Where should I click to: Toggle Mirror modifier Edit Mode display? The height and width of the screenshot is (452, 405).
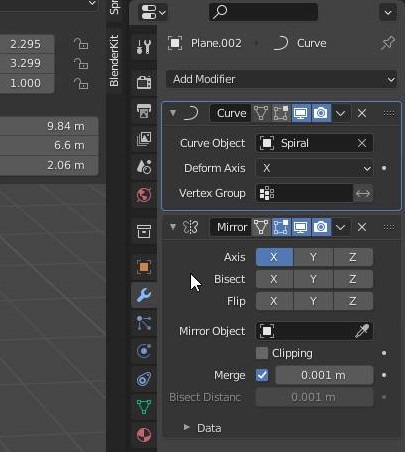coord(261,227)
